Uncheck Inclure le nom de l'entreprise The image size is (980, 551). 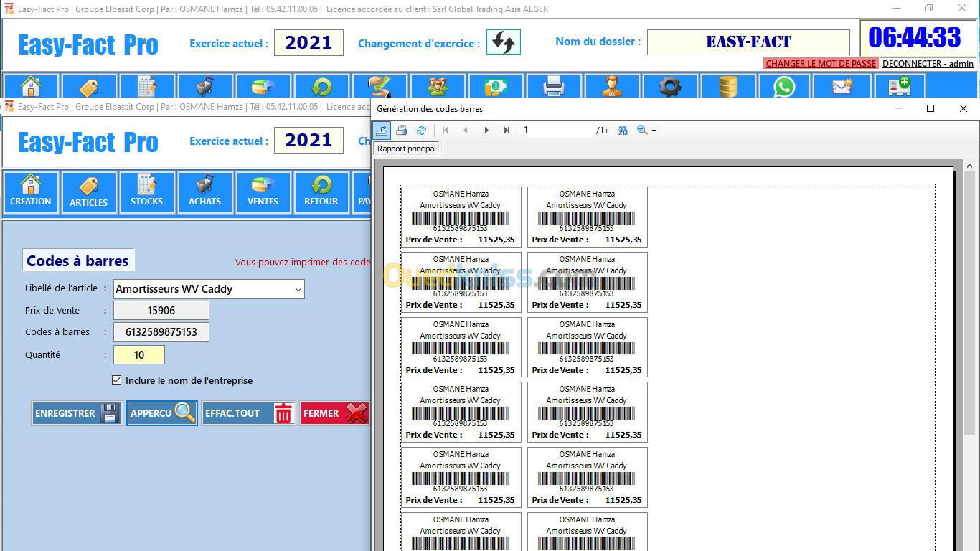point(117,380)
